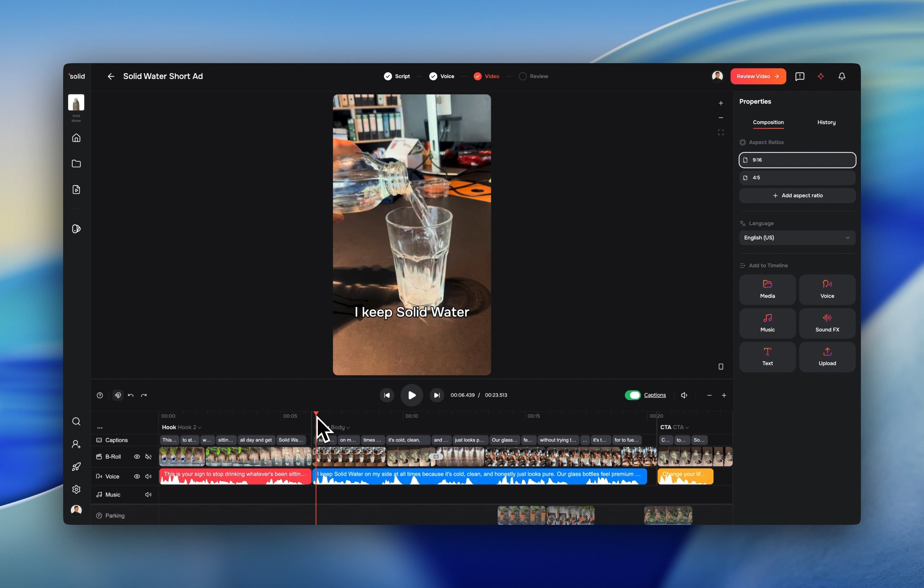
Task: Switch to the History tab
Action: pos(826,122)
